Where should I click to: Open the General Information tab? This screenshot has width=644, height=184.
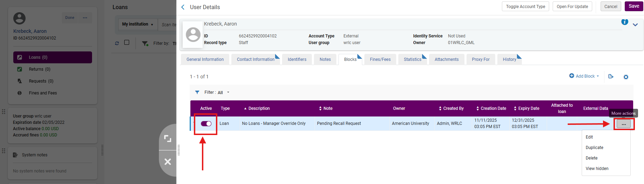[x=205, y=59]
